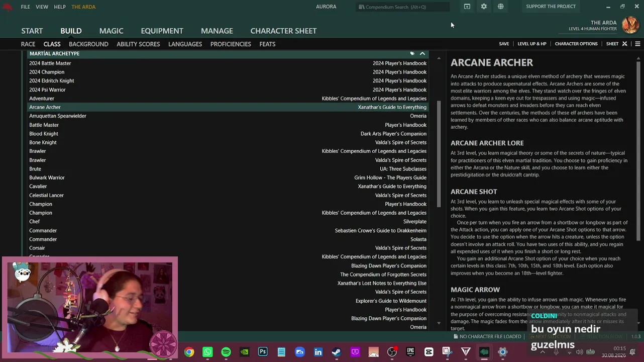644x362 pixels.
Task: Open Google Chrome from the taskbar
Action: coord(189,352)
